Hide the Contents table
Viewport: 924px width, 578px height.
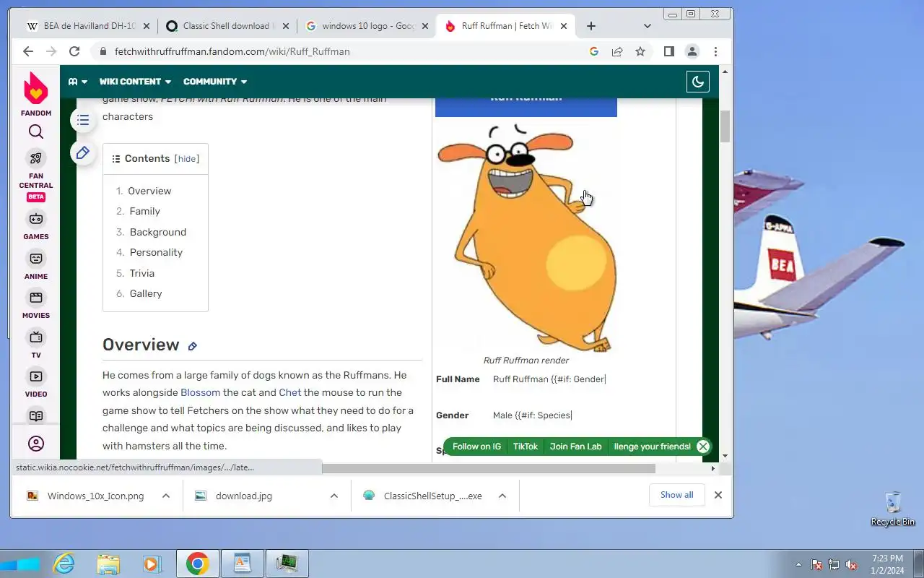point(188,159)
